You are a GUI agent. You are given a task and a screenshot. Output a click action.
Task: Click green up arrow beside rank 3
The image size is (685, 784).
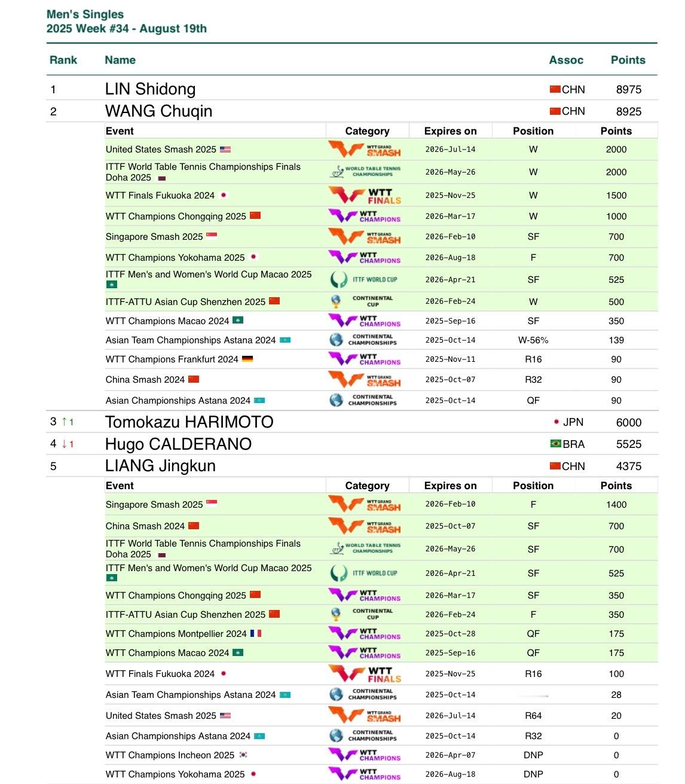click(x=65, y=422)
